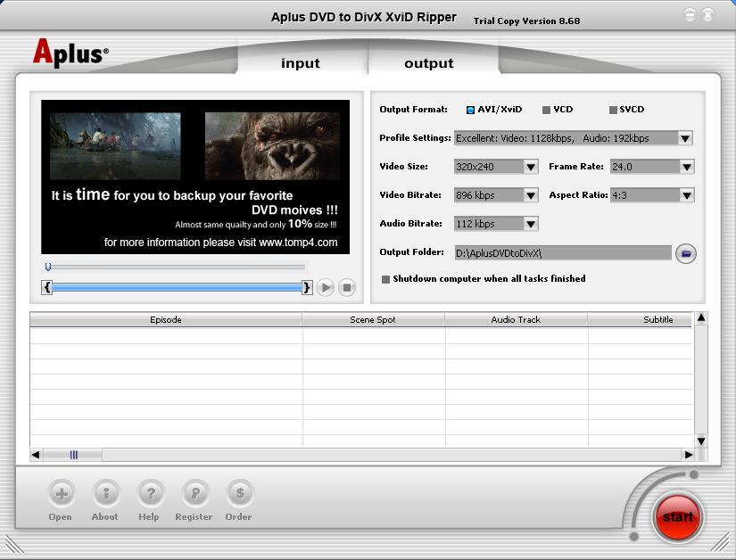Click the red start button
The width and height of the screenshot is (736, 560).
point(677,517)
